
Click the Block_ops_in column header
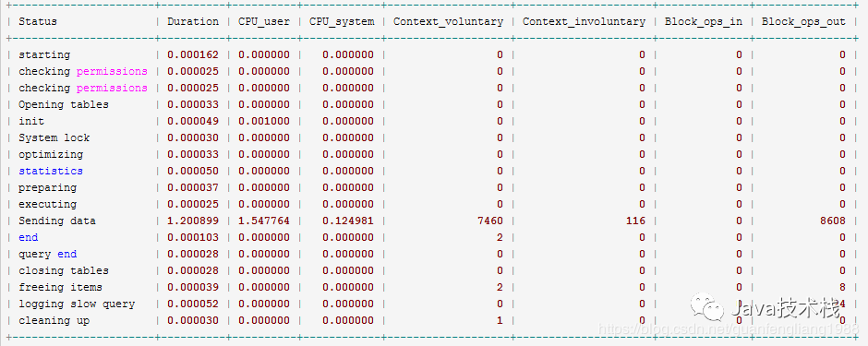pos(704,21)
